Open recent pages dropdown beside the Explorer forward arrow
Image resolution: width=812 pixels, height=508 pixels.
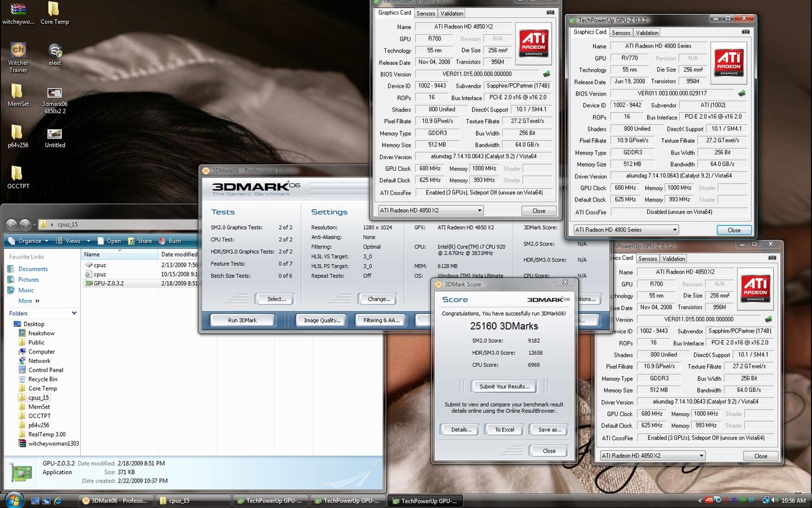tap(36, 225)
